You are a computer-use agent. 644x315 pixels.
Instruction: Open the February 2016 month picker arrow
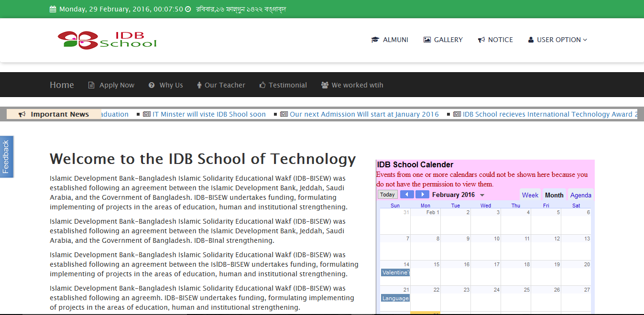(x=482, y=195)
